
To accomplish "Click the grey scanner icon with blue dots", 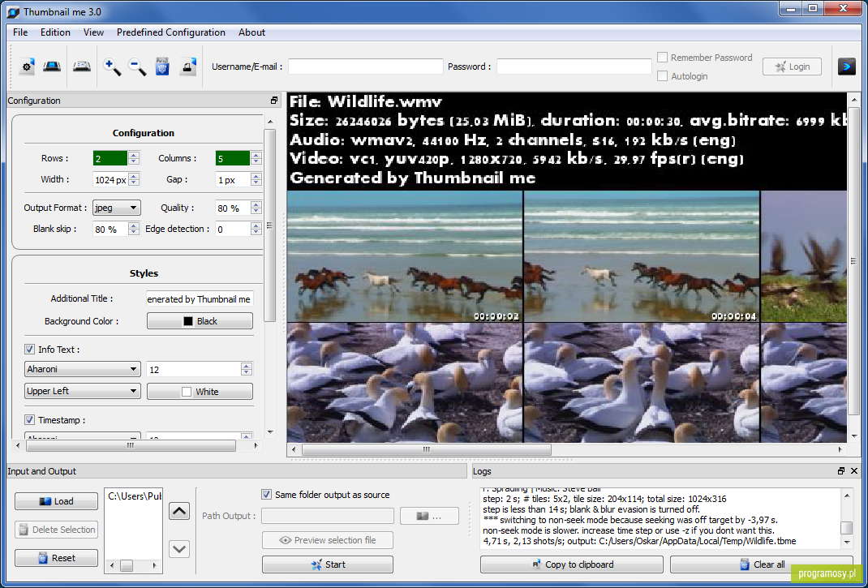I will [82, 67].
